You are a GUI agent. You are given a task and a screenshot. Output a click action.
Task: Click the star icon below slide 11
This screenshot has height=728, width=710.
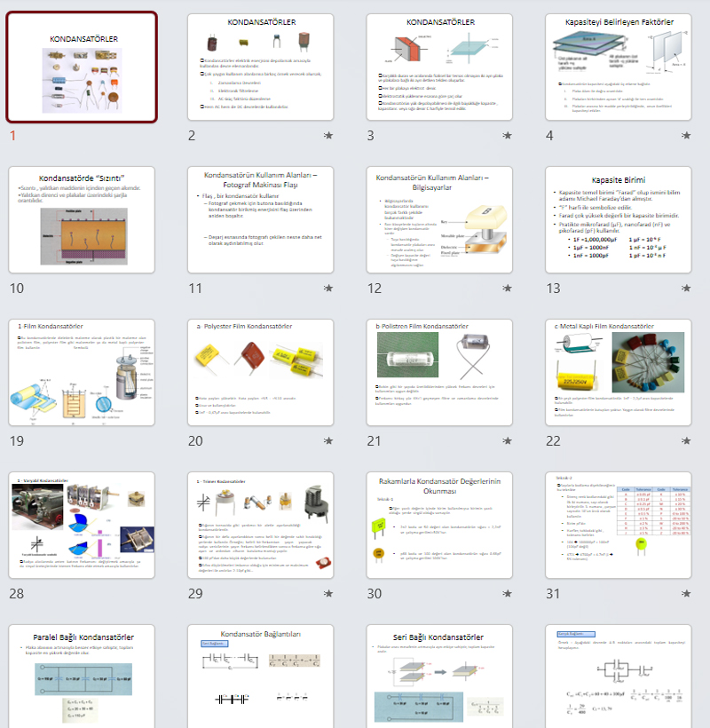pyautogui.click(x=328, y=289)
